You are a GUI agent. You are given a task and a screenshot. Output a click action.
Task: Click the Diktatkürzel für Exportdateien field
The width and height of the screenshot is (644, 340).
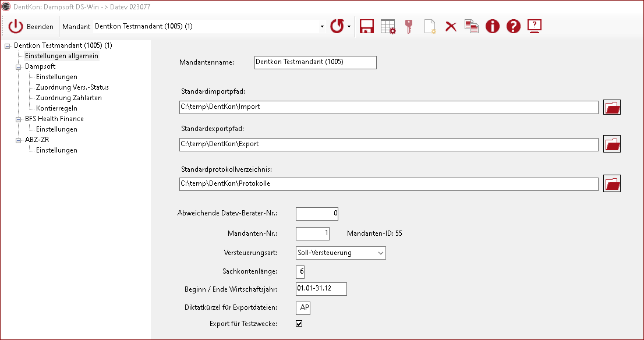click(303, 308)
